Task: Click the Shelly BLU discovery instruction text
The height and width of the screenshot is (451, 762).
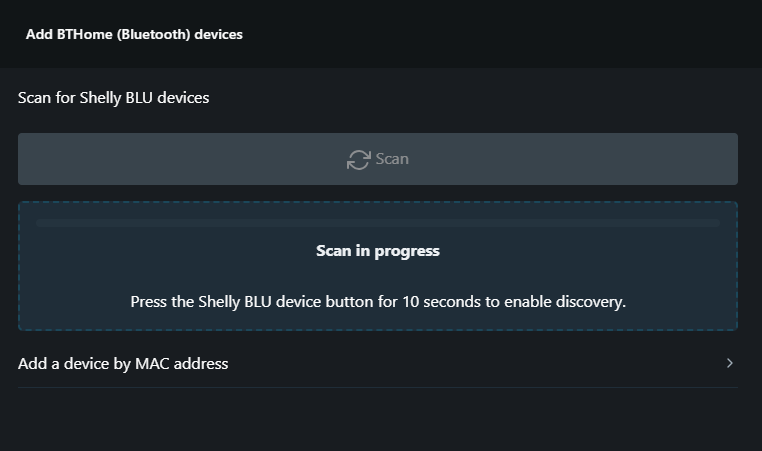Action: [378, 301]
